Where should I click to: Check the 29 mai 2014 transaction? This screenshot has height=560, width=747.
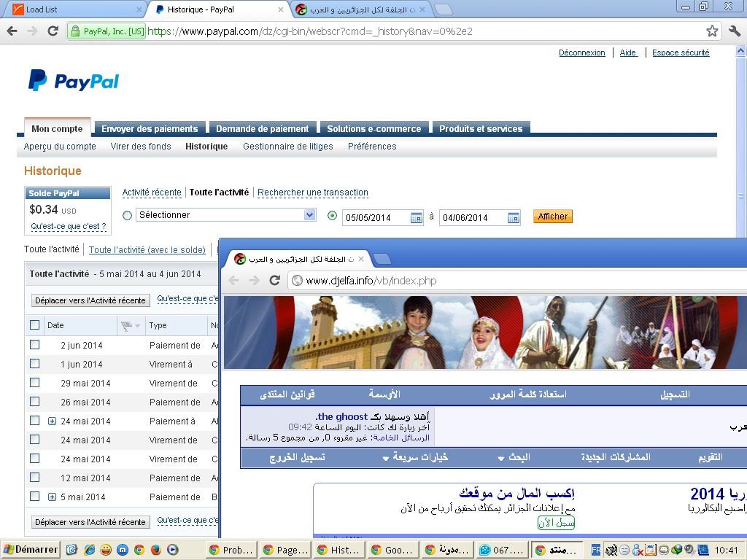click(x=35, y=383)
